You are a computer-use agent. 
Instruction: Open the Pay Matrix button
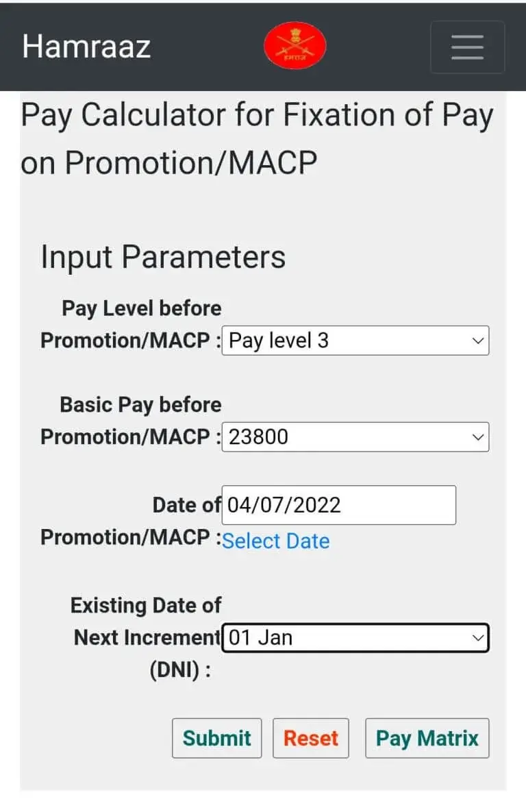point(427,738)
